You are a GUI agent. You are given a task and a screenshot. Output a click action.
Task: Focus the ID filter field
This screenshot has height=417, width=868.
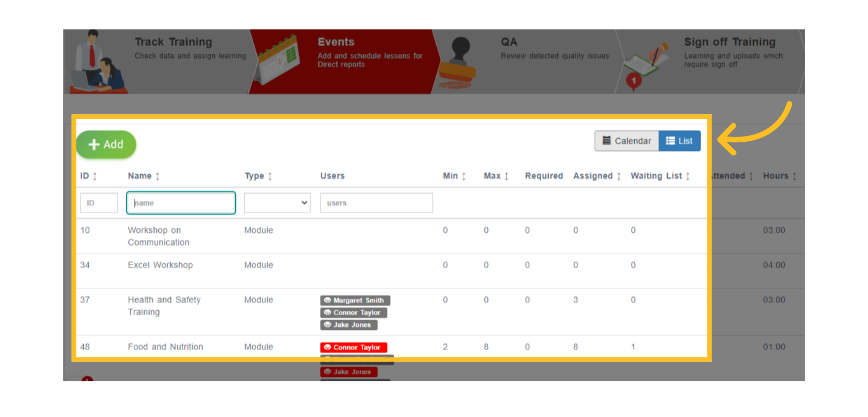coord(99,203)
